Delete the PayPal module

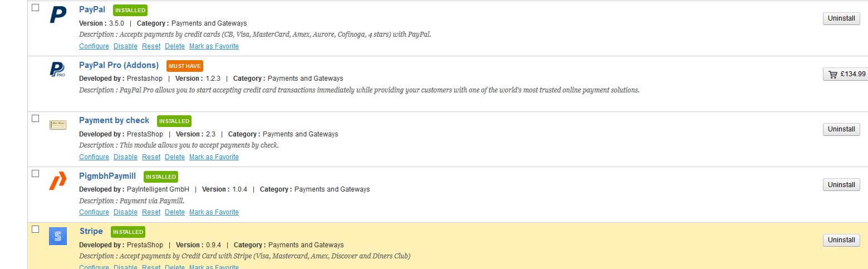coord(175,46)
